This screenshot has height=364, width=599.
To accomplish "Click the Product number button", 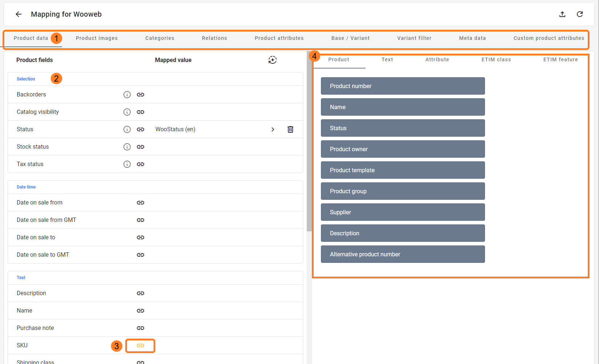I will pos(403,86).
